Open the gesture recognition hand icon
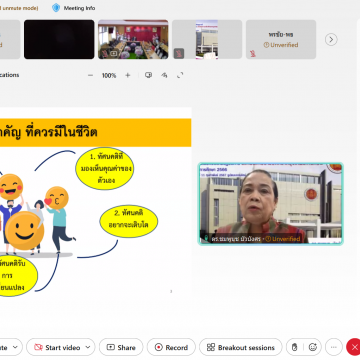Viewport: 360px width, 360px height. coord(294,347)
